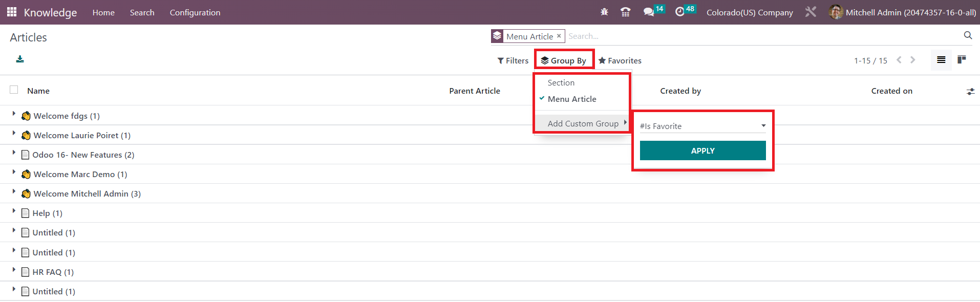980x302 pixels.
Task: Switch to kanban view icon
Action: pos(962,60)
